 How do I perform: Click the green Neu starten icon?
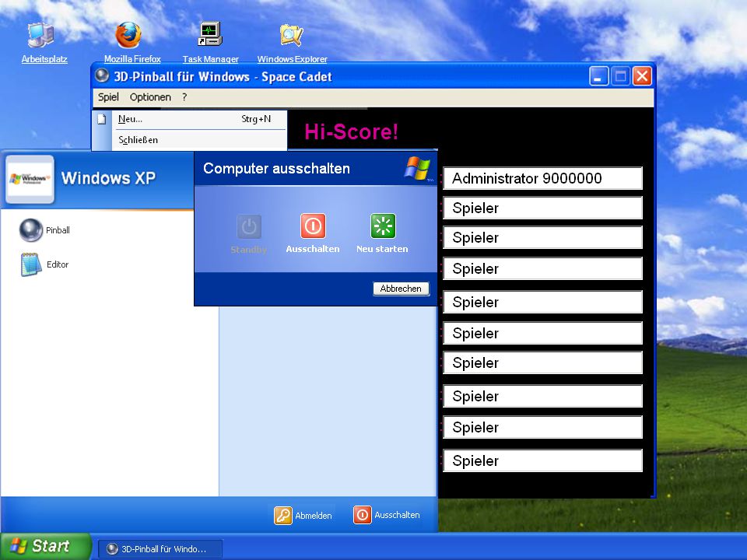(383, 226)
